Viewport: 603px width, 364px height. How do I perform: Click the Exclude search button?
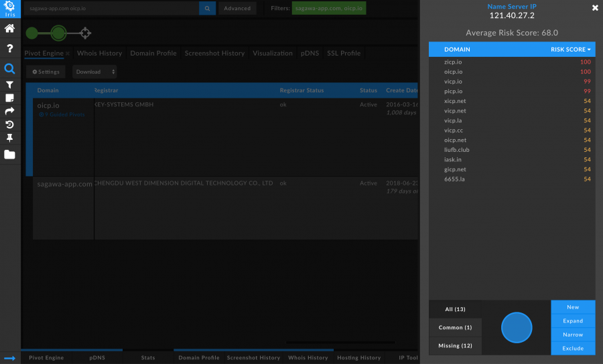(x=573, y=349)
